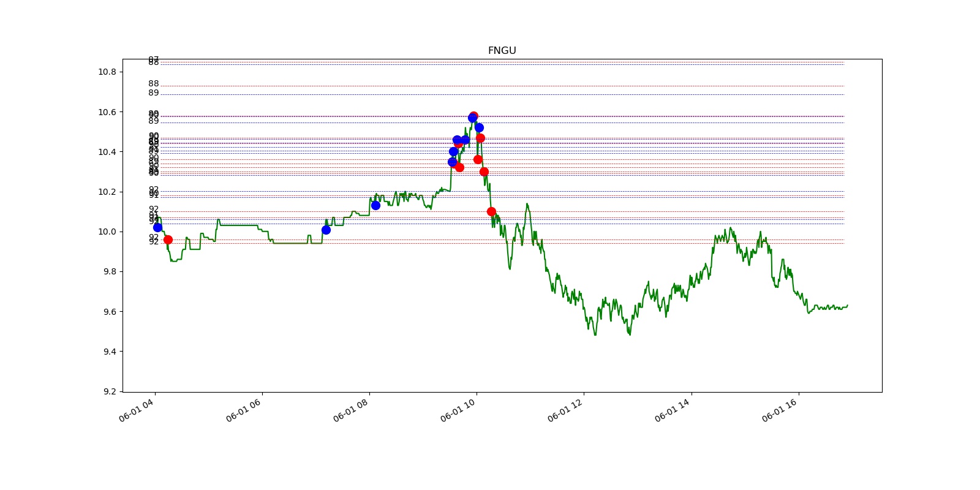Click the 06-01 06 x-axis label
This screenshot has width=980, height=490.
(243, 410)
